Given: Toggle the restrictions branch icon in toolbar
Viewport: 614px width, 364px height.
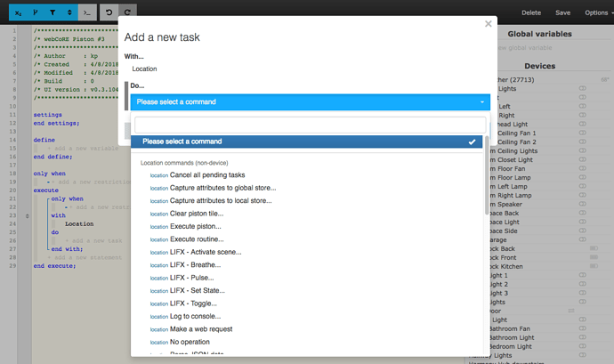Looking at the screenshot, I should pyautogui.click(x=36, y=13).
